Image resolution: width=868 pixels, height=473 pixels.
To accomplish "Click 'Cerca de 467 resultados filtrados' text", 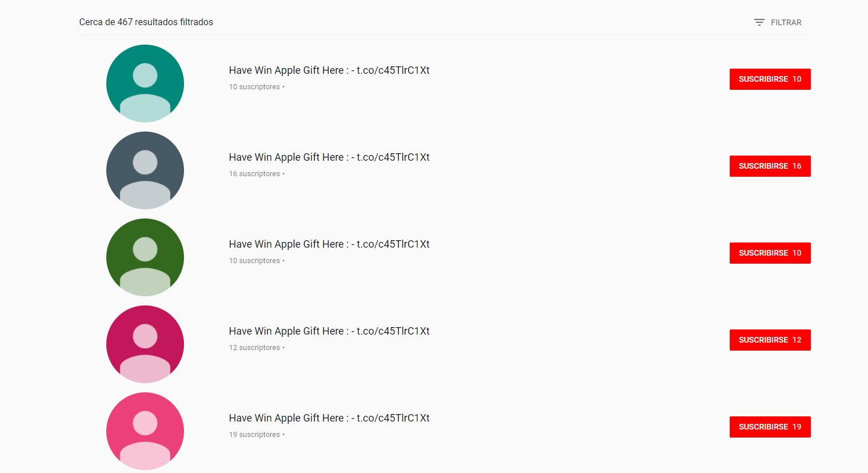I will pyautogui.click(x=146, y=22).
